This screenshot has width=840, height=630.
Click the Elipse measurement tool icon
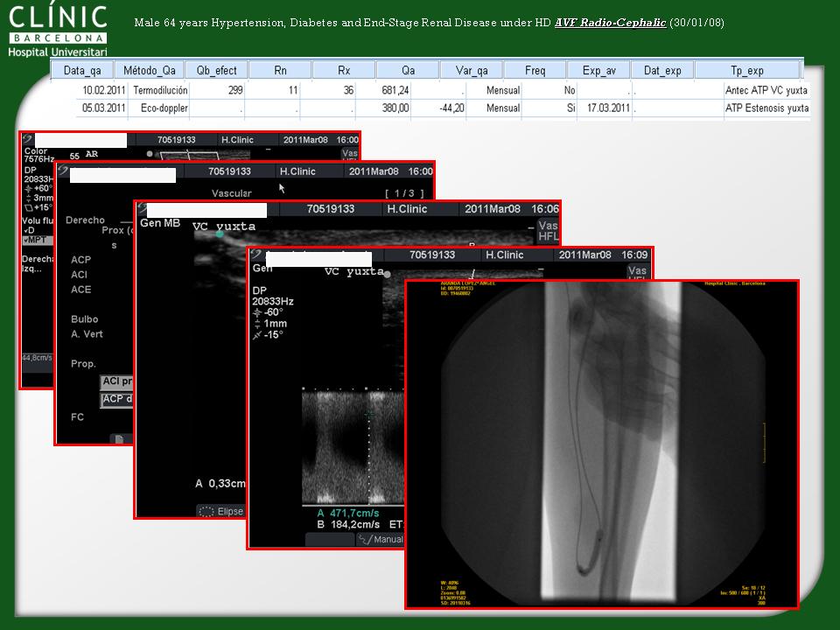(x=206, y=512)
